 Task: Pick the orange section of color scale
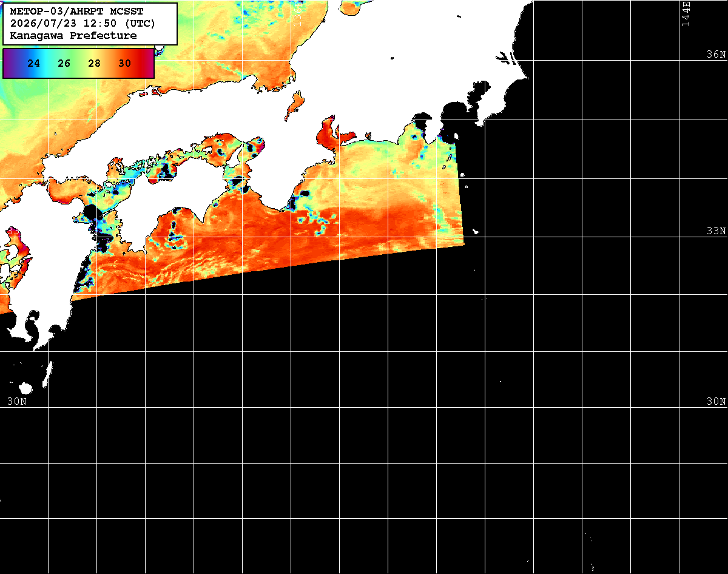109,63
